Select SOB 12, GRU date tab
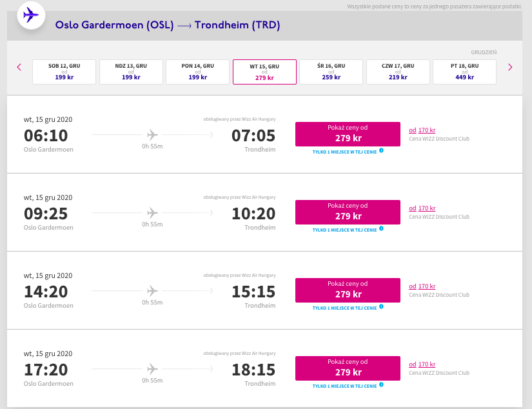This screenshot has height=409, width=532. tap(64, 72)
